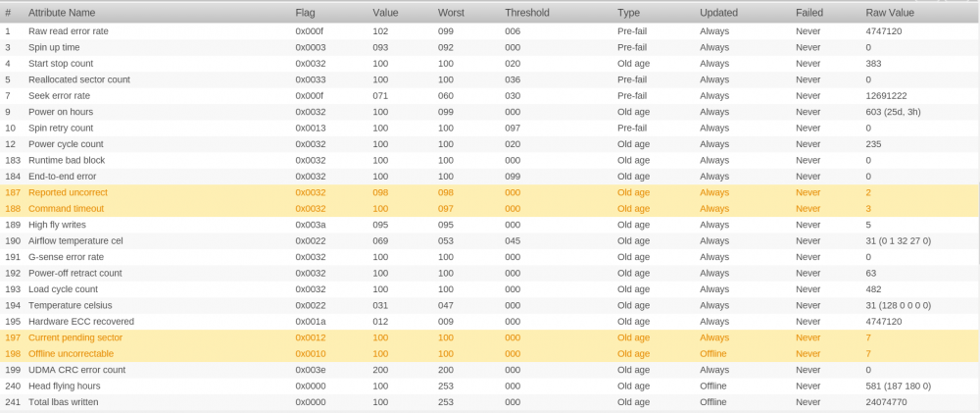Click the High fly writes row

[490, 225]
